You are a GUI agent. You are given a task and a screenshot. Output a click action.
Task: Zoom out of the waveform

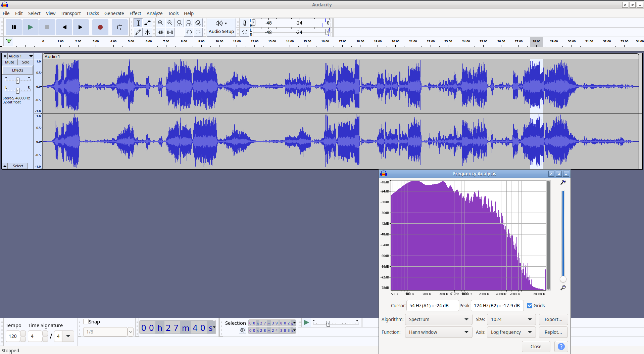click(170, 23)
